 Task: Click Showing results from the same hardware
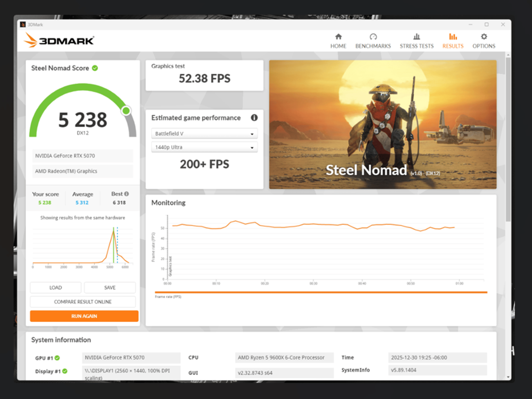(x=83, y=218)
